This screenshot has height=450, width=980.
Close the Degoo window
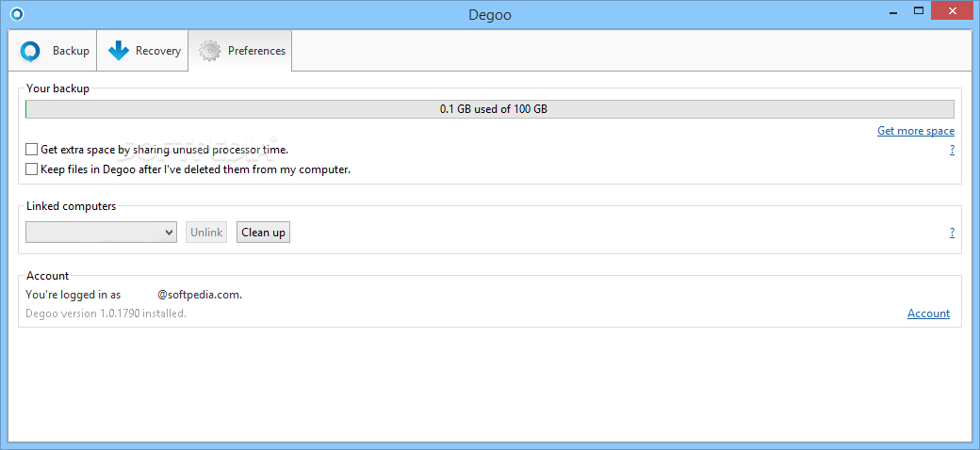point(953,10)
